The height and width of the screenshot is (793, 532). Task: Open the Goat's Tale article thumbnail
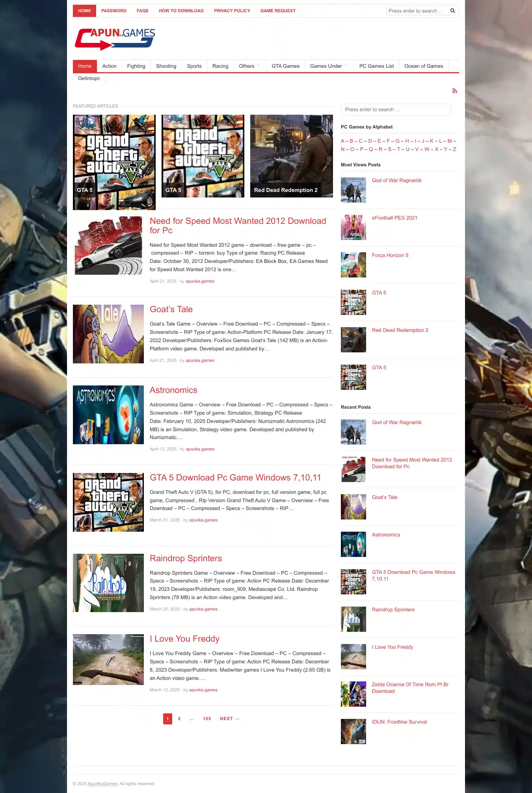[108, 334]
